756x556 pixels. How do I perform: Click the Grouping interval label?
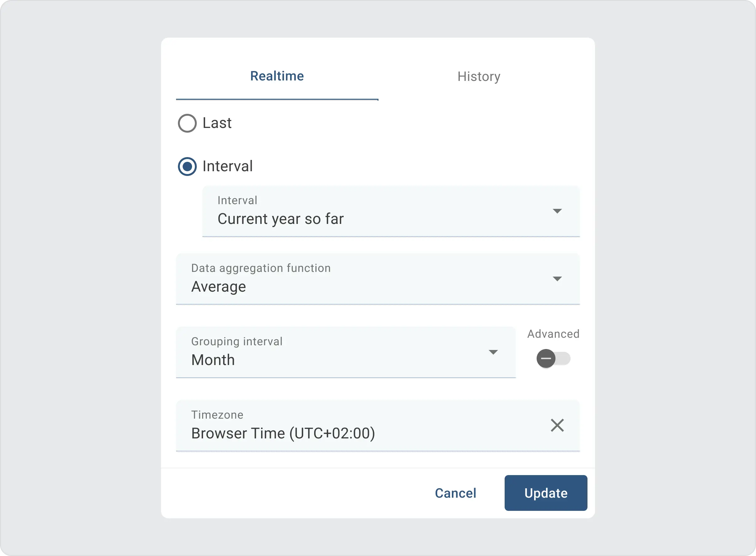tap(237, 341)
